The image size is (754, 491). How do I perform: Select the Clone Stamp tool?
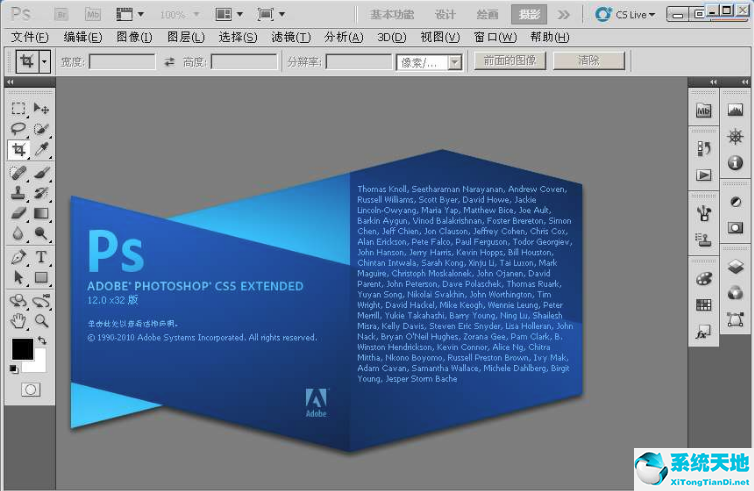pos(18,192)
